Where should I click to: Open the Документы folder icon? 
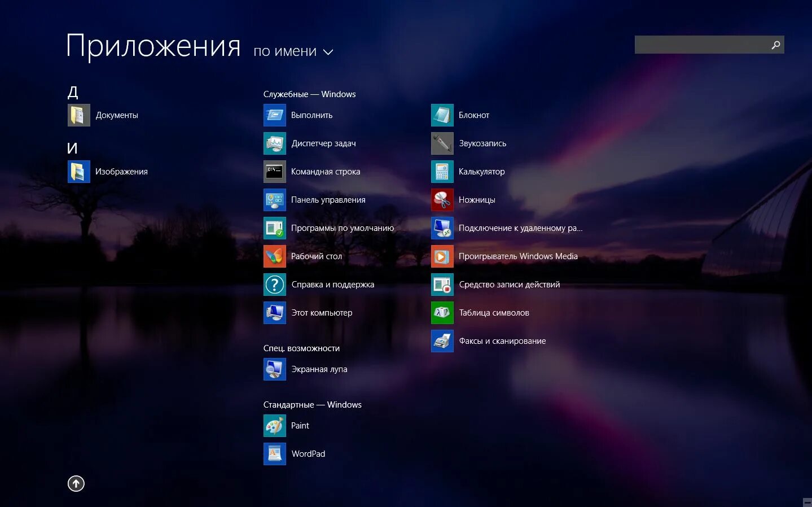[x=79, y=115]
